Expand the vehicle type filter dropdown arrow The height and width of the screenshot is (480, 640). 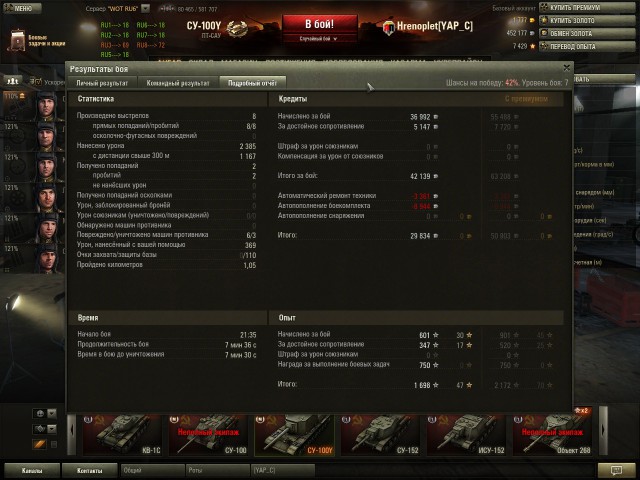52,429
